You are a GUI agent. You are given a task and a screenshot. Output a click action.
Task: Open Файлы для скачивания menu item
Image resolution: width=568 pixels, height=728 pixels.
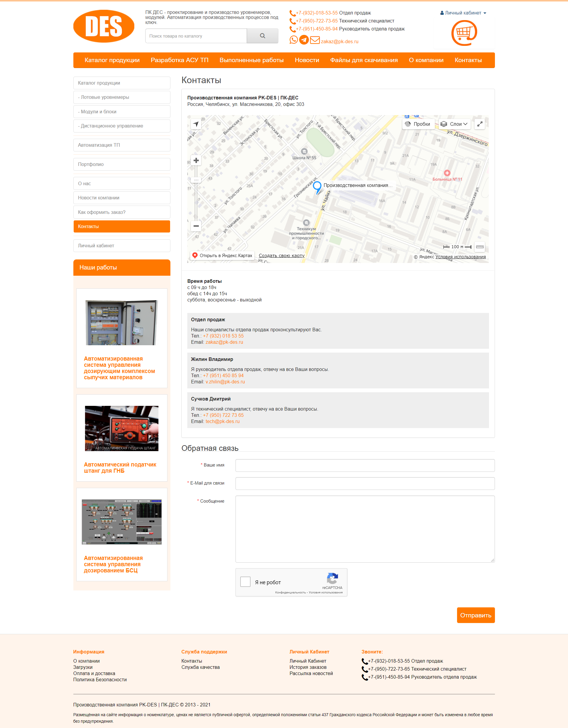364,60
